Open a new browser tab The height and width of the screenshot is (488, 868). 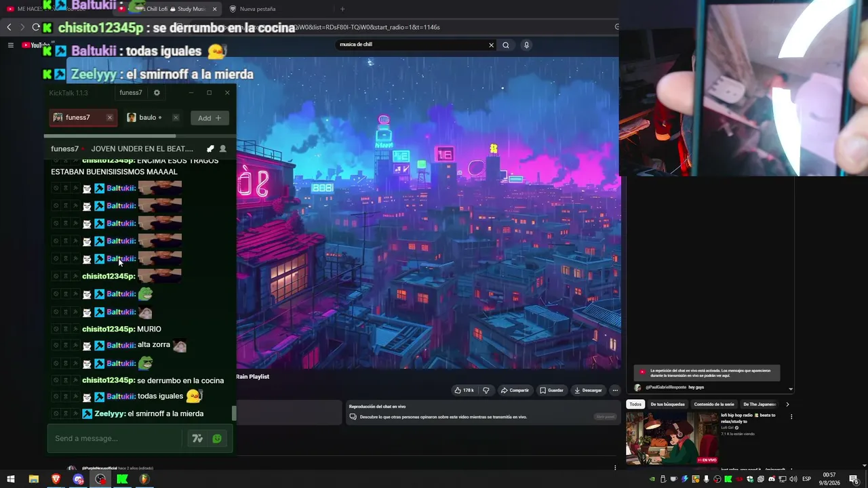coord(342,9)
